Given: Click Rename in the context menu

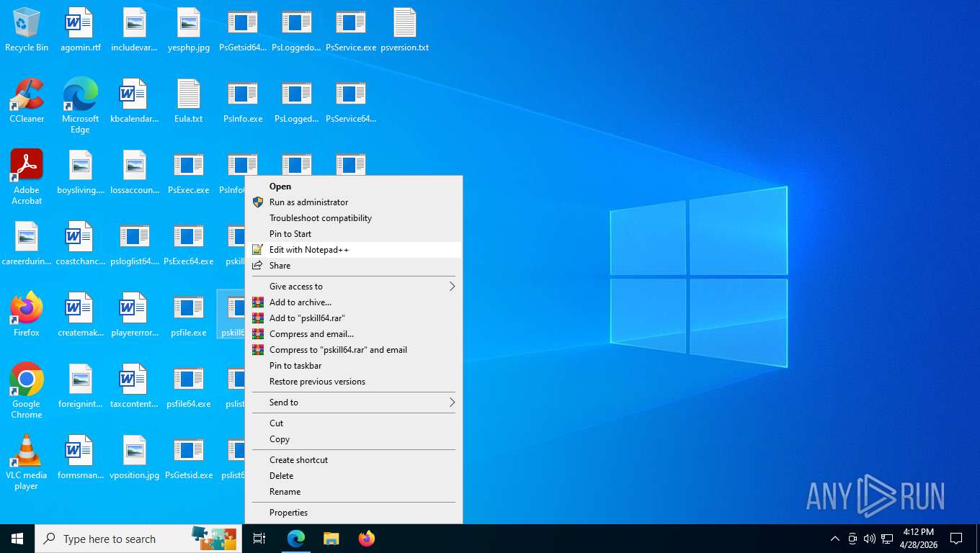Looking at the screenshot, I should (354, 492).
